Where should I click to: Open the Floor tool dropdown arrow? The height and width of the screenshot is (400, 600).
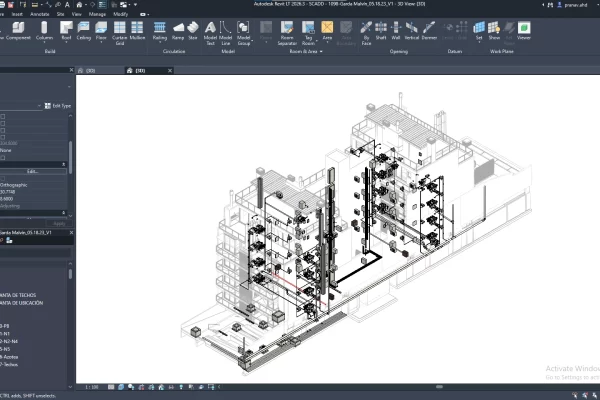(x=101, y=43)
